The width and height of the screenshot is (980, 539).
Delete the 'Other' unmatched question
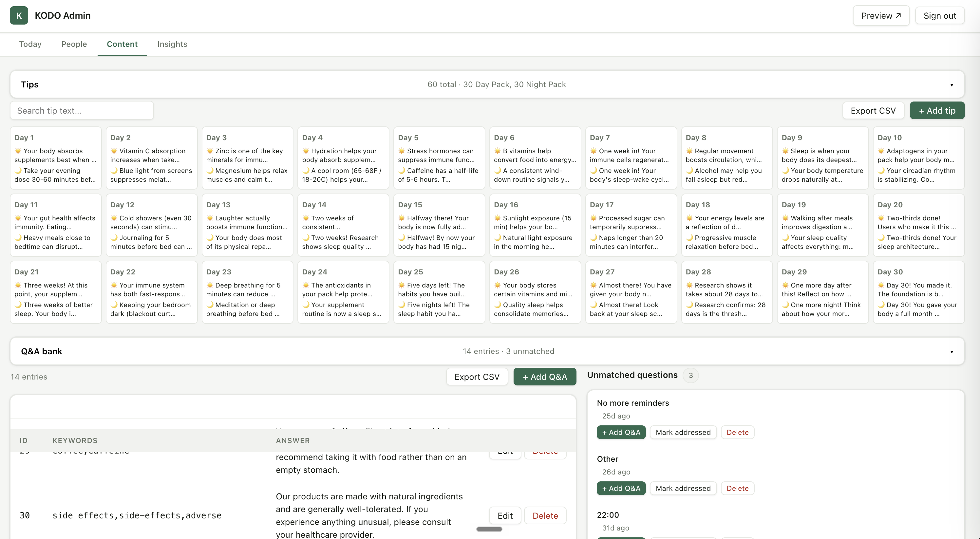point(737,488)
